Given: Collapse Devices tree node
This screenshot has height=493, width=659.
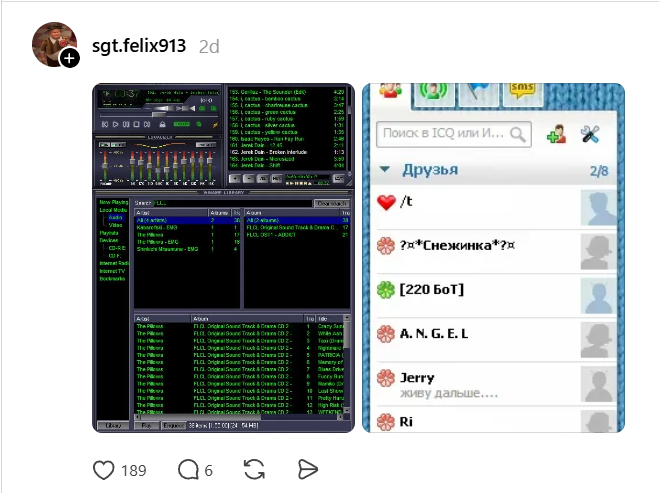Looking at the screenshot, I should click(109, 240).
